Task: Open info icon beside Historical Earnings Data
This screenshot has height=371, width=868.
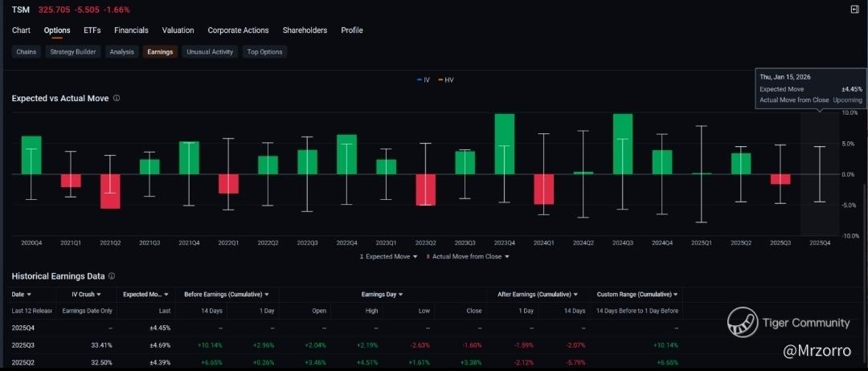Action: [112, 275]
